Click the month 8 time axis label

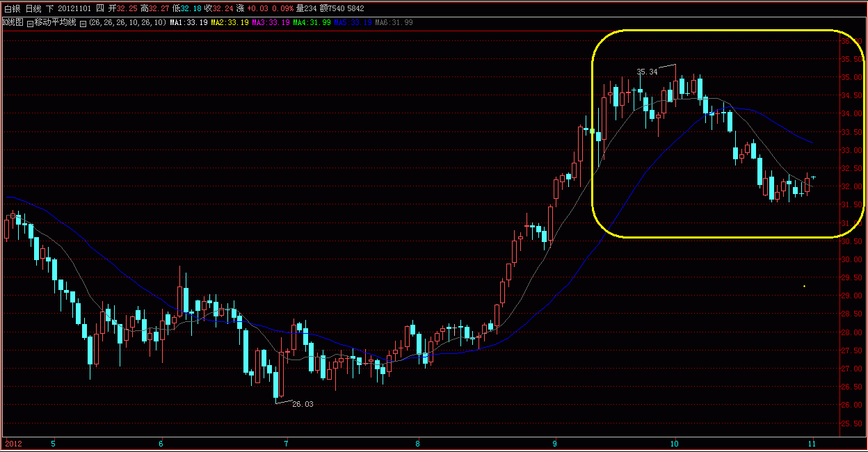tap(417, 443)
